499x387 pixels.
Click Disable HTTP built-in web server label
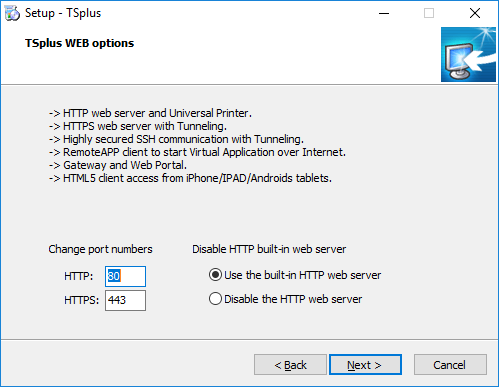click(x=269, y=249)
